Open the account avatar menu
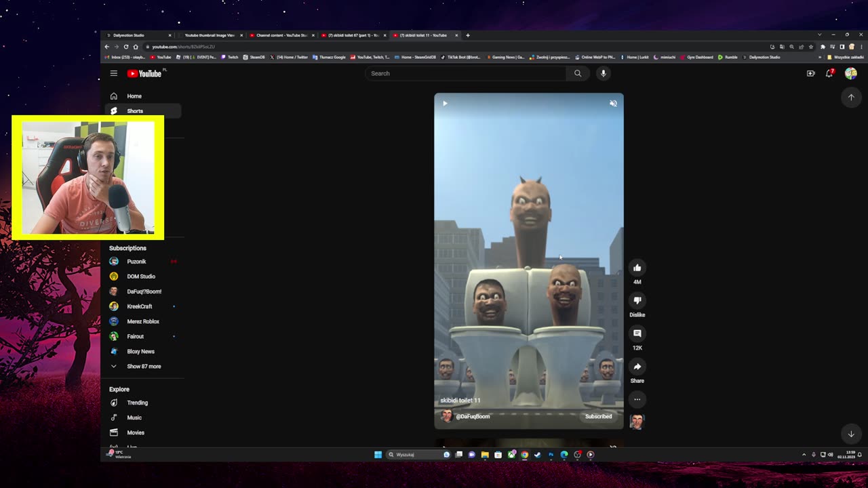868x488 pixels. pyautogui.click(x=850, y=73)
